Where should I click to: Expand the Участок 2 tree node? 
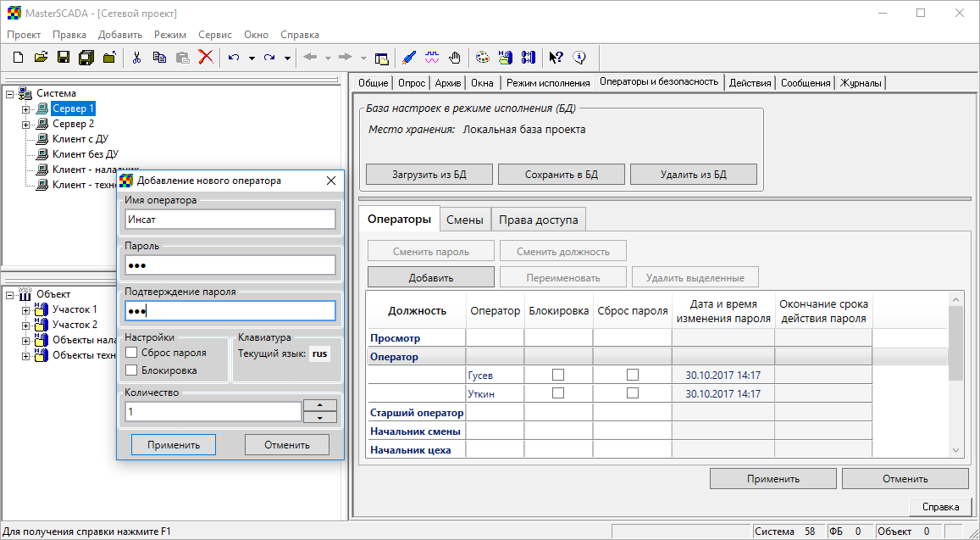click(x=25, y=326)
